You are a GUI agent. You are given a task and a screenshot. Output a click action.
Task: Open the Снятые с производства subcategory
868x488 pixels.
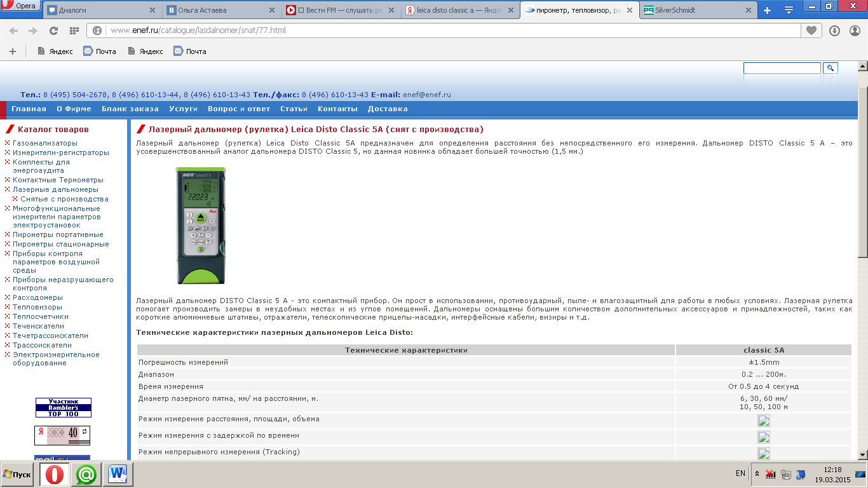(64, 199)
